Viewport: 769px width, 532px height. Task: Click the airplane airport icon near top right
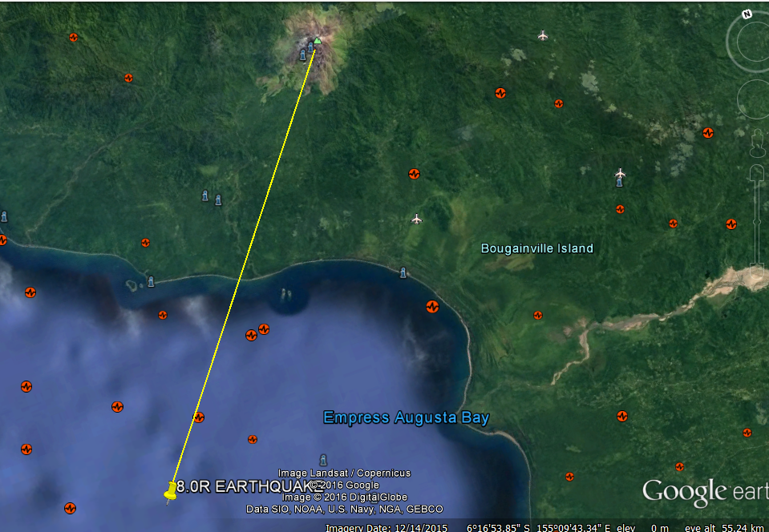click(544, 35)
